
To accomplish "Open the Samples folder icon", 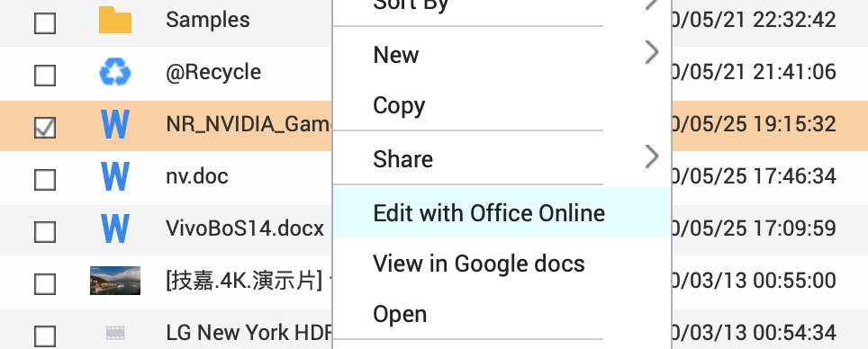I will (115, 20).
